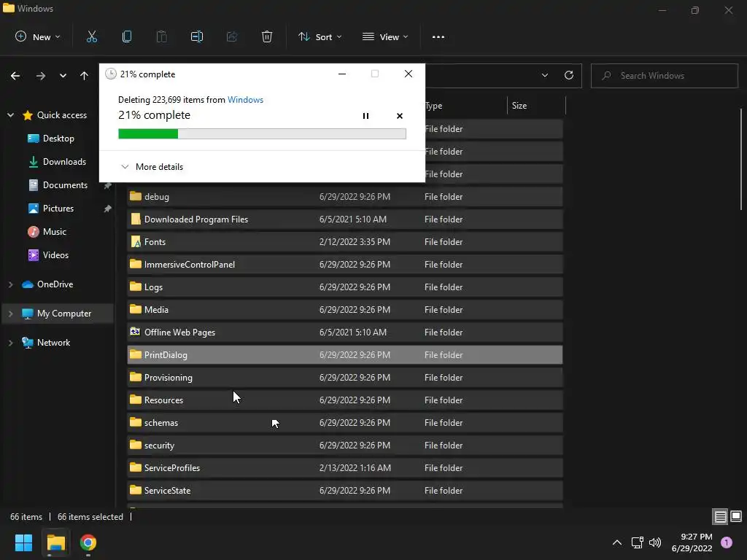Screen dimensions: 747x560
Task: Click the Search Windows field
Action: pyautogui.click(x=665, y=75)
